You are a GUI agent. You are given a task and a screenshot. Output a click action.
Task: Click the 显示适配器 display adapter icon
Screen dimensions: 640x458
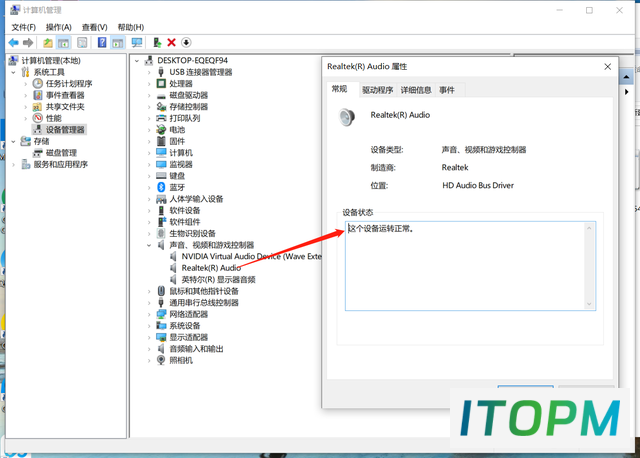click(161, 337)
